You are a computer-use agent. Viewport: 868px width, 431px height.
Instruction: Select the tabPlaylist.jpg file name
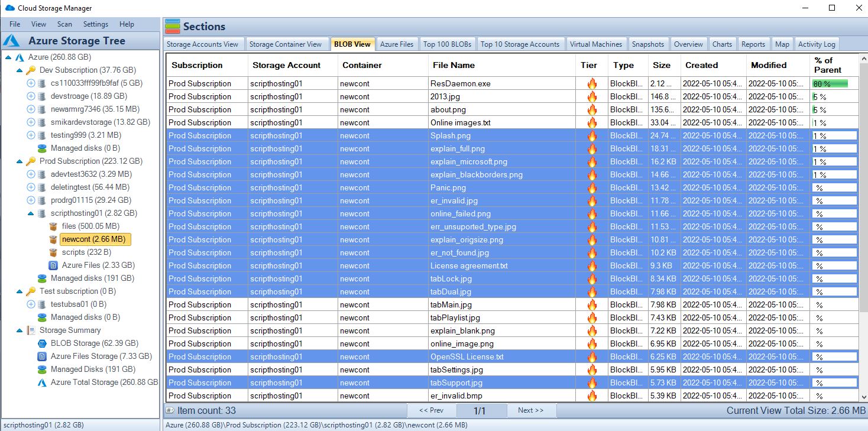click(x=455, y=317)
